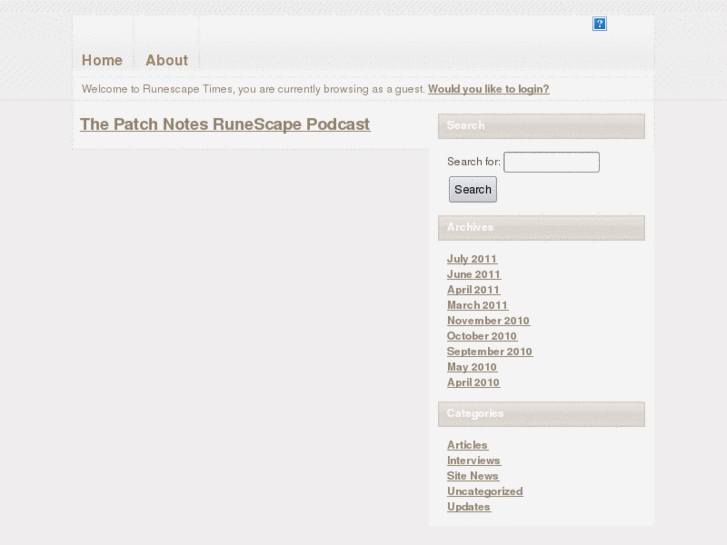
Task: Follow the 'Would you like to login?' link
Action: 488,89
